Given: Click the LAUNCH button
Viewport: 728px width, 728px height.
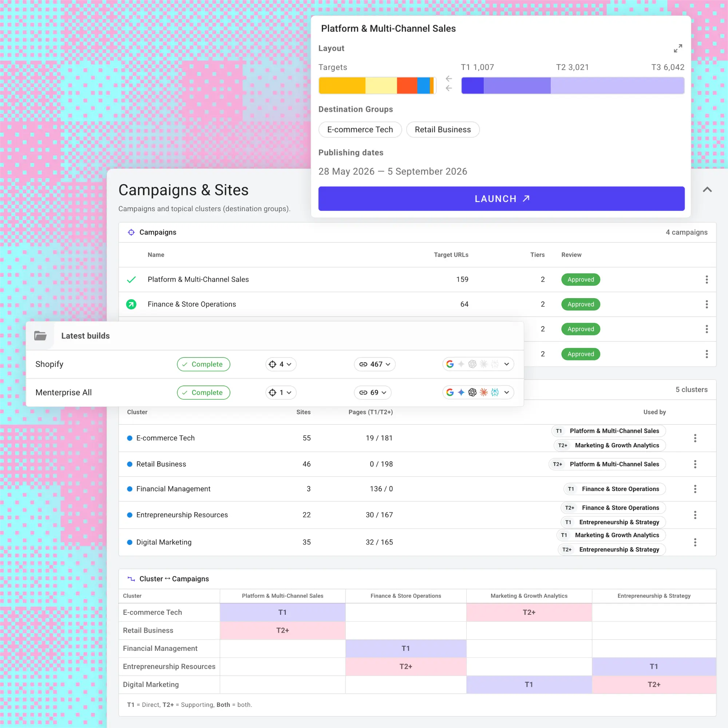Looking at the screenshot, I should [x=501, y=199].
